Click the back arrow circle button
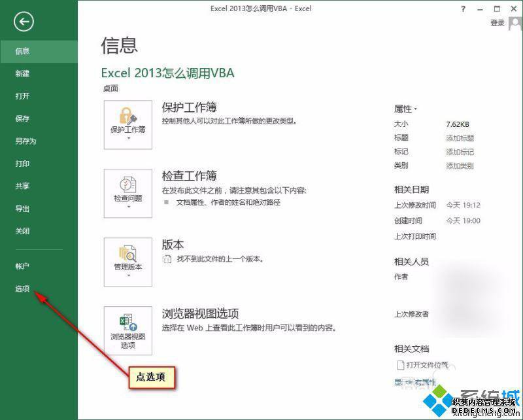 point(24,22)
